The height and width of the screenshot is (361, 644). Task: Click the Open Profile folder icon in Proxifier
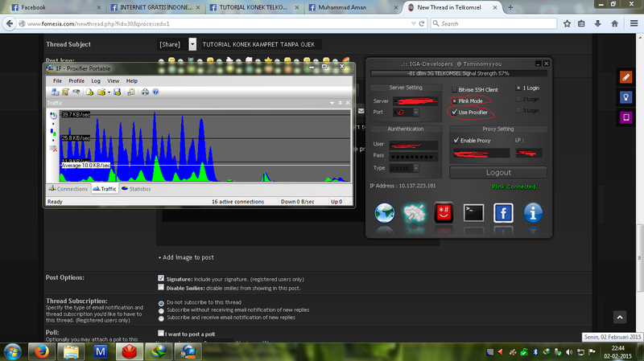coord(101,92)
